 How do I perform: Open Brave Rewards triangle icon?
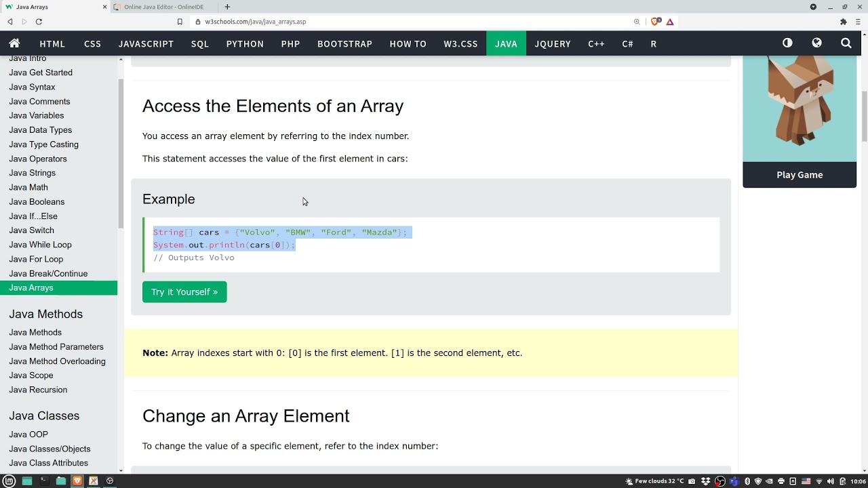pos(670,22)
